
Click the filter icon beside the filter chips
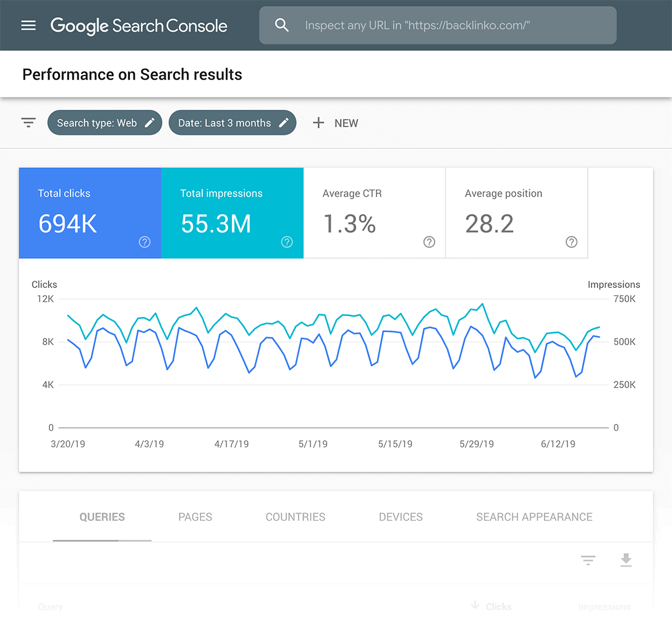pos(28,122)
